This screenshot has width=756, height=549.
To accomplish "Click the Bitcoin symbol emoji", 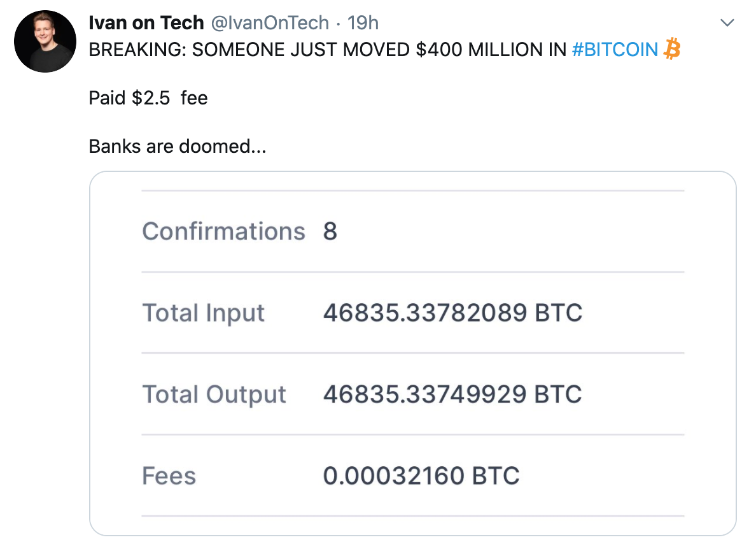I will [x=671, y=48].
